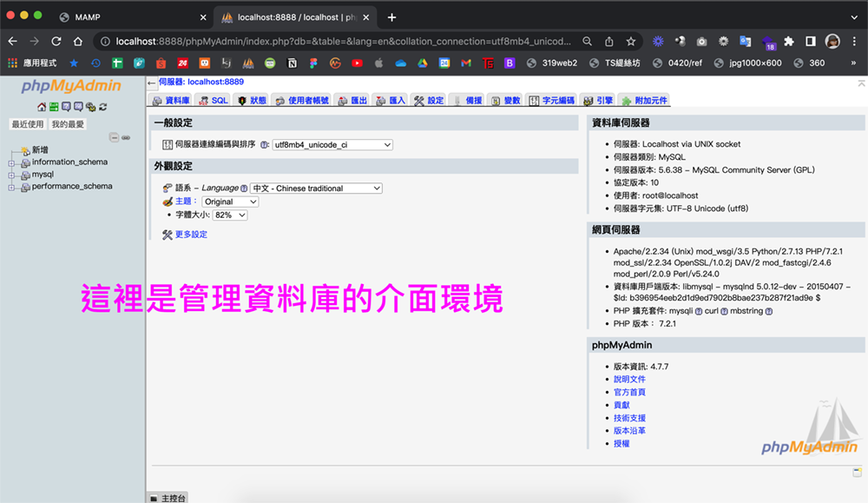Open the 使用者帳號 user accounts tab
Screen dimensions: 868x503
302,101
